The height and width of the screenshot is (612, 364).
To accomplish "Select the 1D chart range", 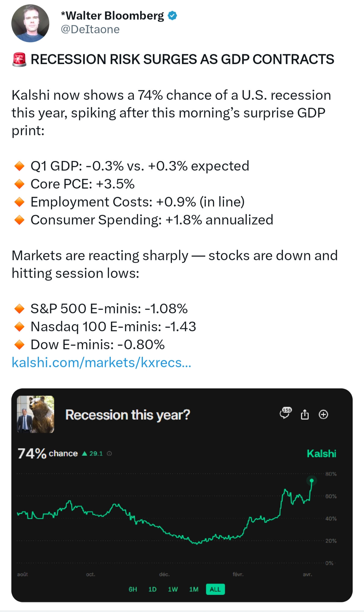I will coord(152,589).
